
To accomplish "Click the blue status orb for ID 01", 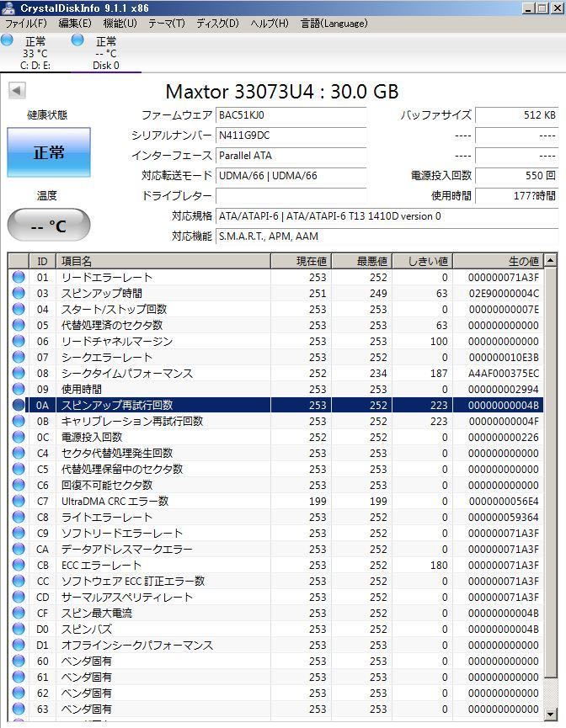I will click(19, 277).
